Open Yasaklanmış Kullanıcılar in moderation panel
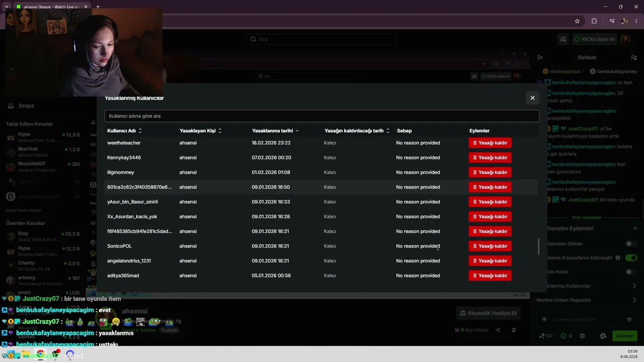The height and width of the screenshot is (362, 644). pos(587,286)
